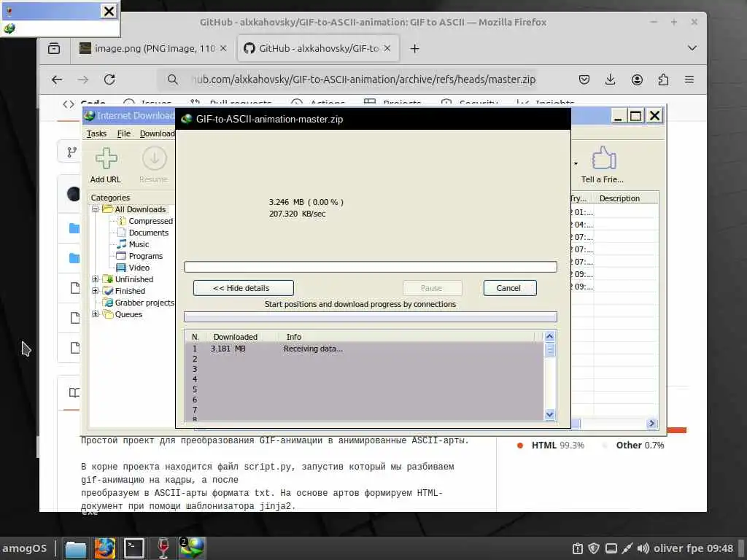Open the Tasks menu in IDM
The height and width of the screenshot is (560, 747).
96,134
